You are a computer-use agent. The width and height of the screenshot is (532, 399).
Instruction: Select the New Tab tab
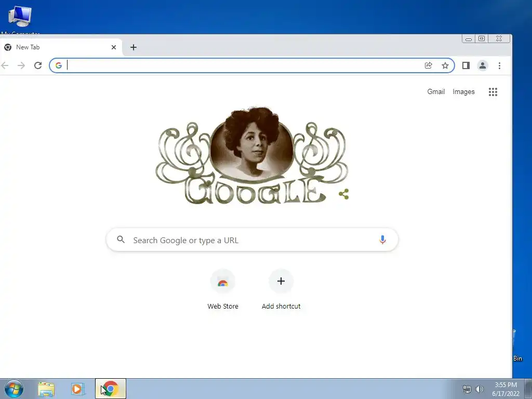point(61,47)
